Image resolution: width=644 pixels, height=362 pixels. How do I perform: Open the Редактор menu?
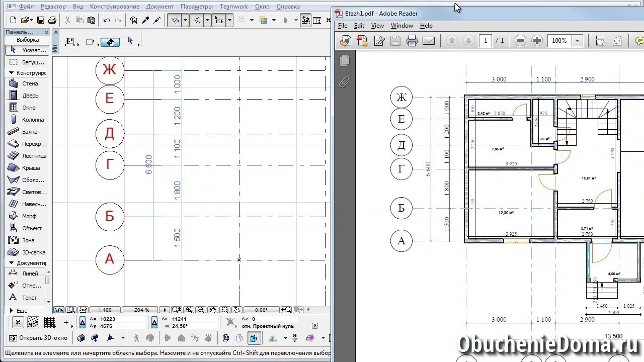[x=53, y=7]
